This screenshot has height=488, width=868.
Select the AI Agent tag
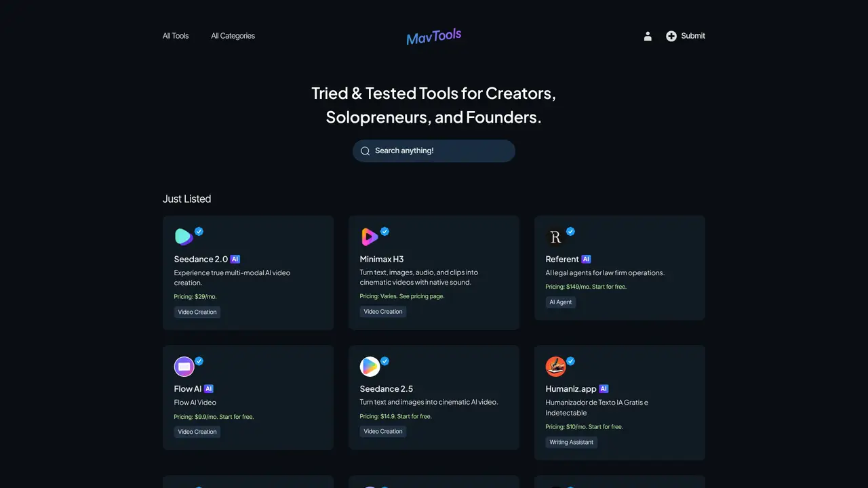click(561, 302)
